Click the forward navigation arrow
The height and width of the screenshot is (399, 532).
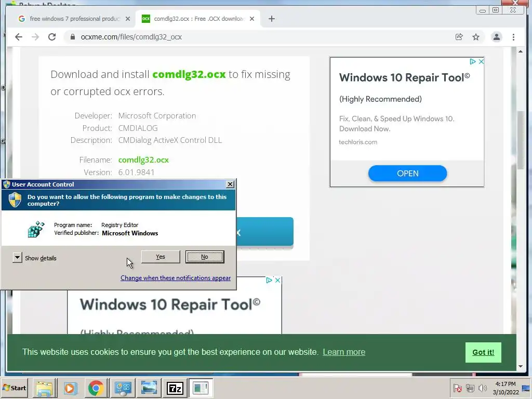pos(35,37)
